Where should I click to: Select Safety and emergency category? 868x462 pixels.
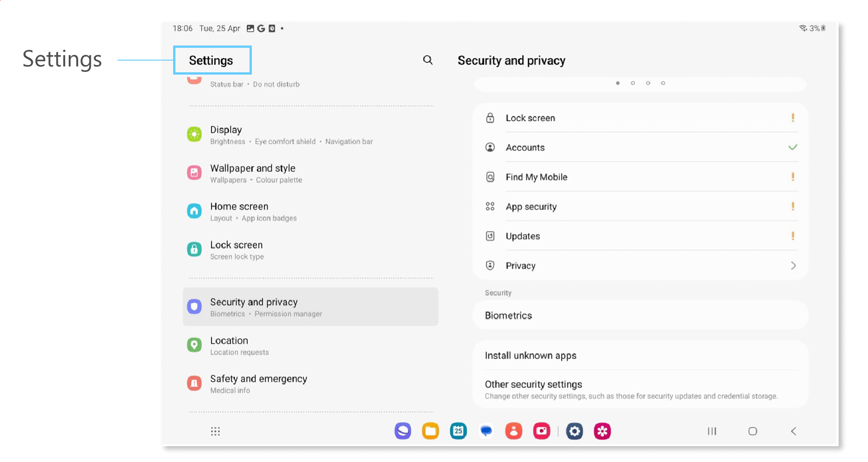coord(311,384)
